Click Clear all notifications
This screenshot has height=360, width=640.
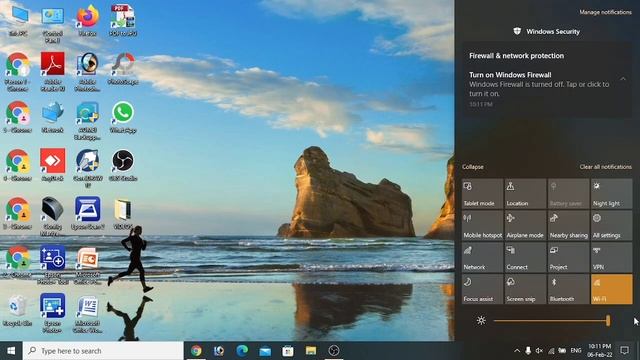605,167
